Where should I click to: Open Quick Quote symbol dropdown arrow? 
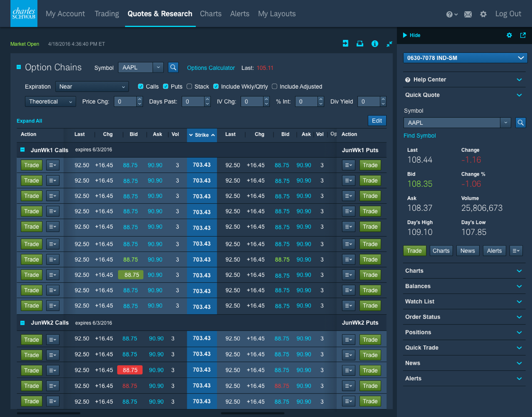(506, 123)
